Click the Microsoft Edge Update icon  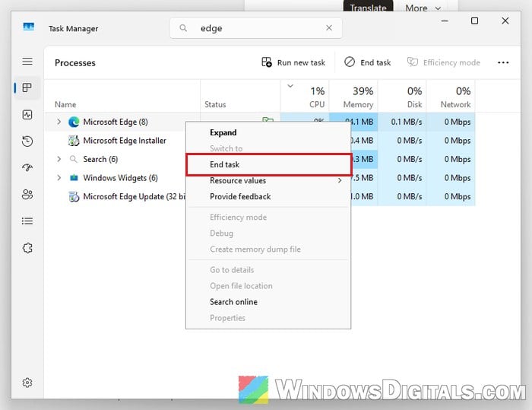(74, 196)
